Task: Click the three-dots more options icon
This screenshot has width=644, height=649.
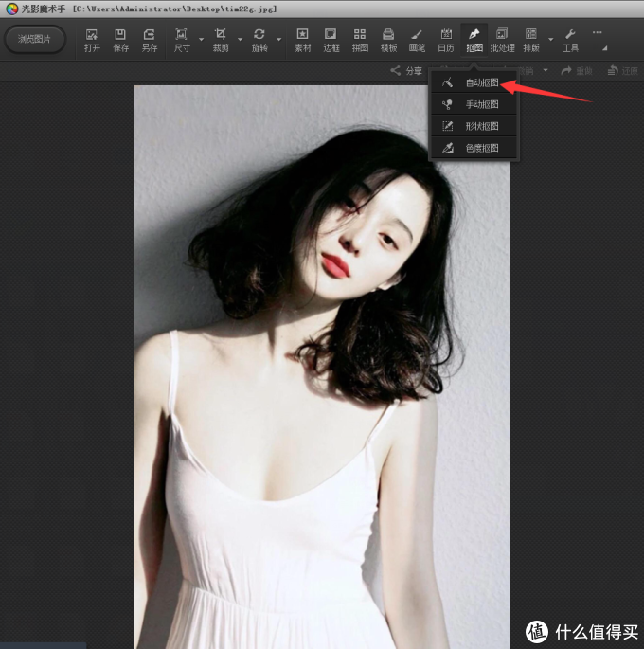Action: (x=597, y=32)
